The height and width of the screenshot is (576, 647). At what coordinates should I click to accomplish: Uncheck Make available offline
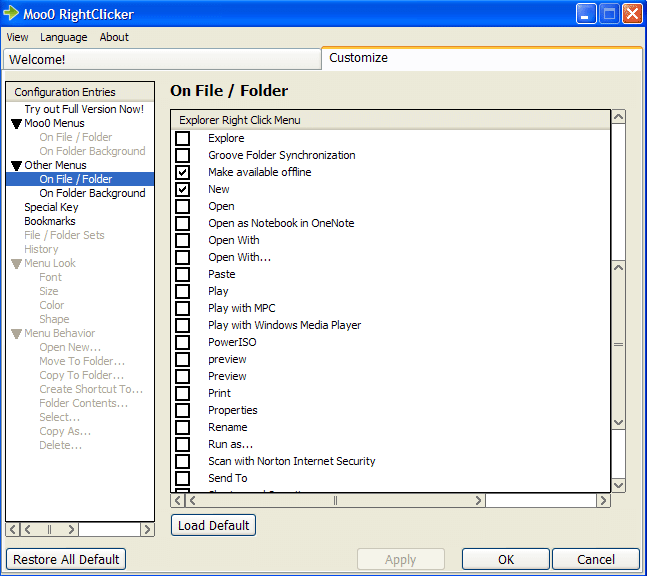183,172
